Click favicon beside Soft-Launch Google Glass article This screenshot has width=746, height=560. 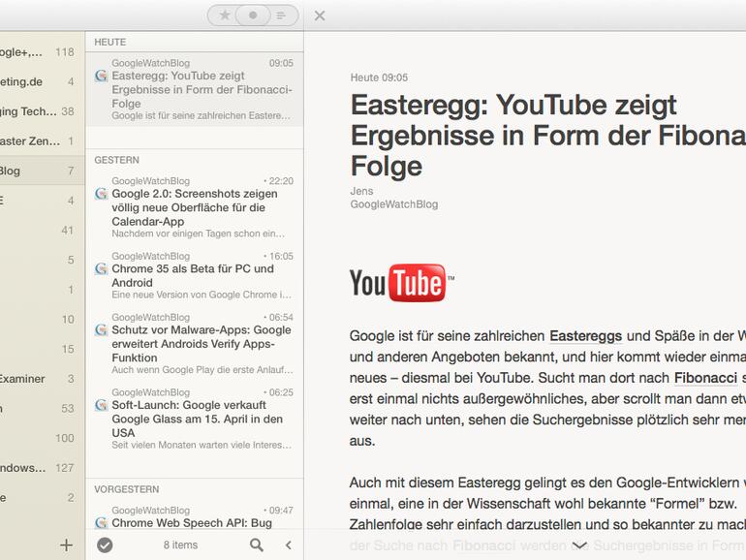point(102,405)
